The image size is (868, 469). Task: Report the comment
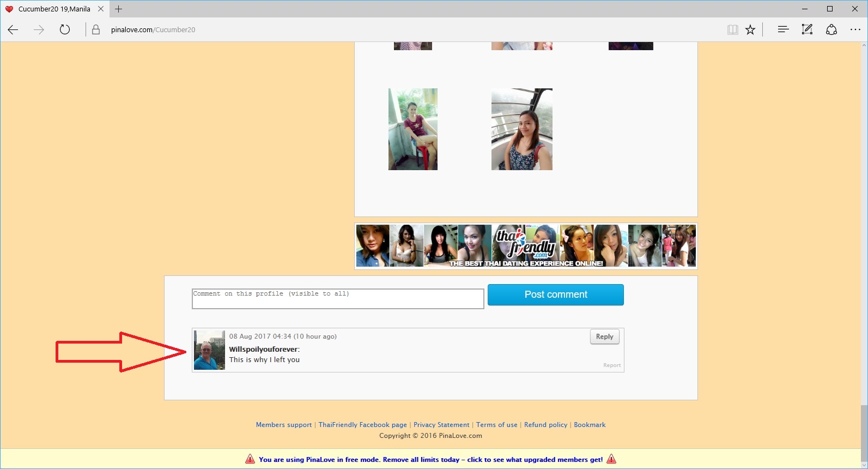[x=612, y=365]
